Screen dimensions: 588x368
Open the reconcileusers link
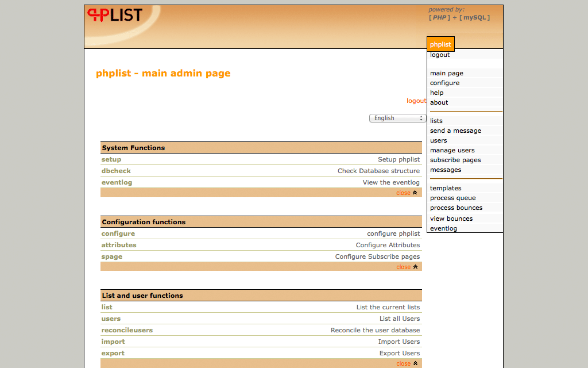pyautogui.click(x=127, y=330)
